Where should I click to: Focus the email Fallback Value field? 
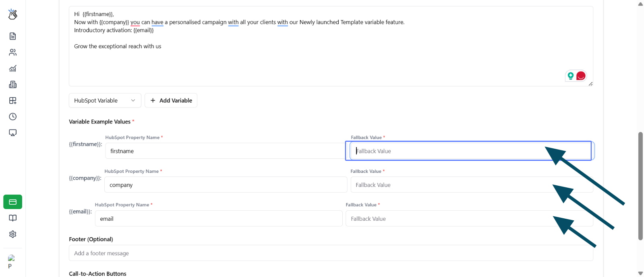pos(470,219)
